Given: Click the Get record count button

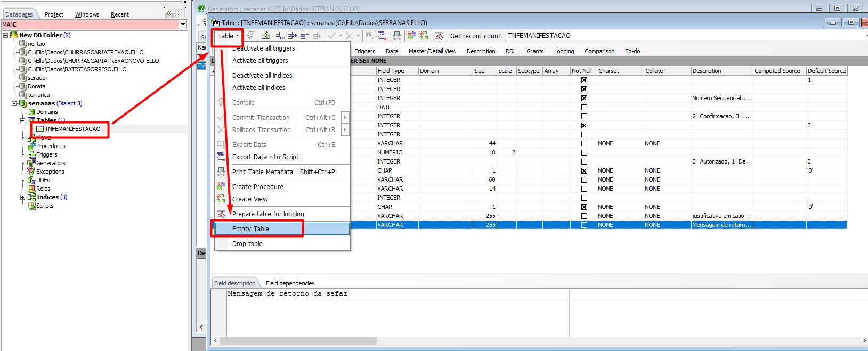Looking at the screenshot, I should 475,36.
